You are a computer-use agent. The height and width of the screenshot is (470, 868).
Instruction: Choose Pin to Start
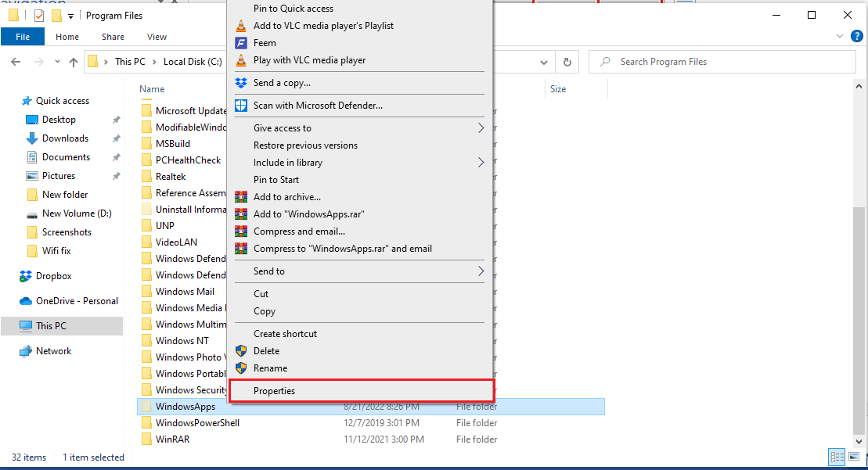[x=276, y=180]
